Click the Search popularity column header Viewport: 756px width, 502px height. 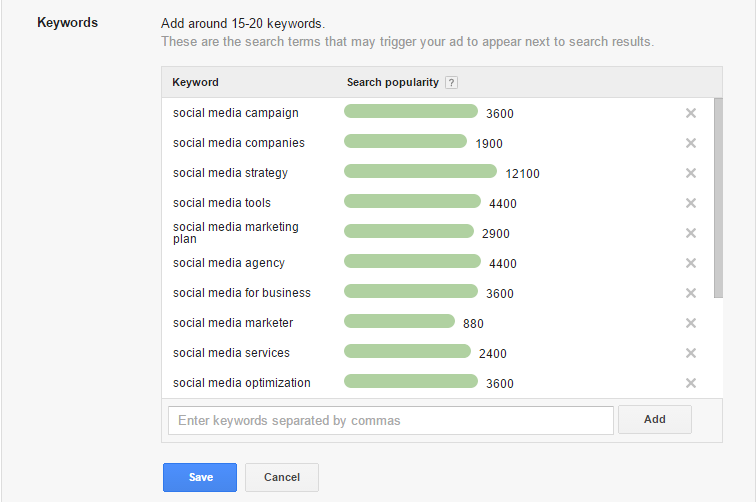[x=392, y=82]
